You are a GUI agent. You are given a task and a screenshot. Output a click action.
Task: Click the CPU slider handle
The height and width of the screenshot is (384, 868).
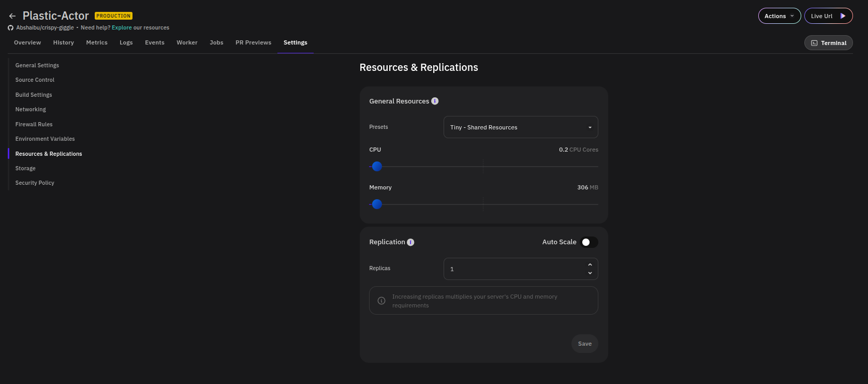pyautogui.click(x=377, y=167)
